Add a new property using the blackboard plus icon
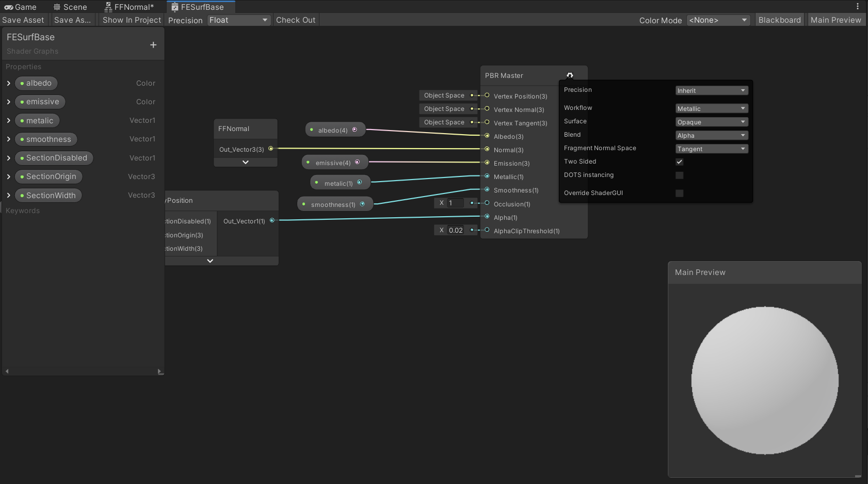868x484 pixels. tap(153, 45)
